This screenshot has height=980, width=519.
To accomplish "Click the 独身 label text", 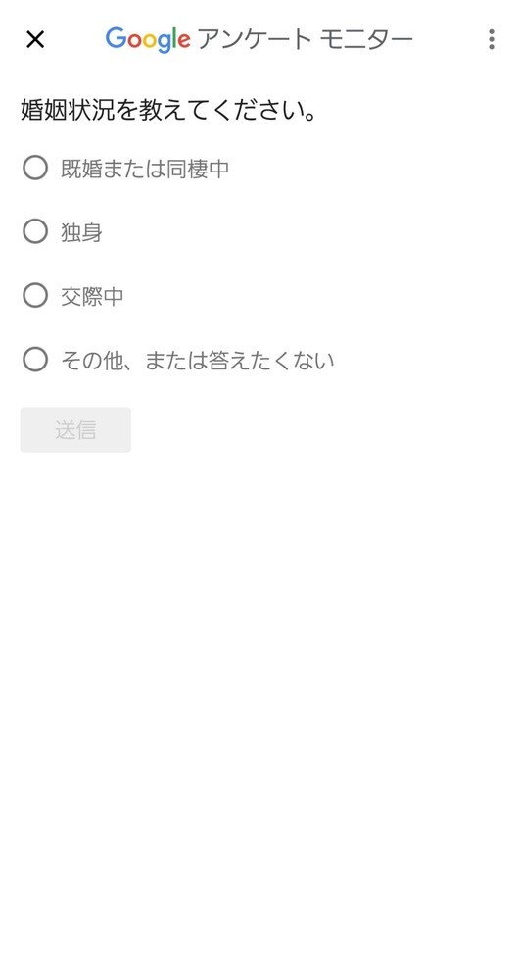I will tap(81, 232).
